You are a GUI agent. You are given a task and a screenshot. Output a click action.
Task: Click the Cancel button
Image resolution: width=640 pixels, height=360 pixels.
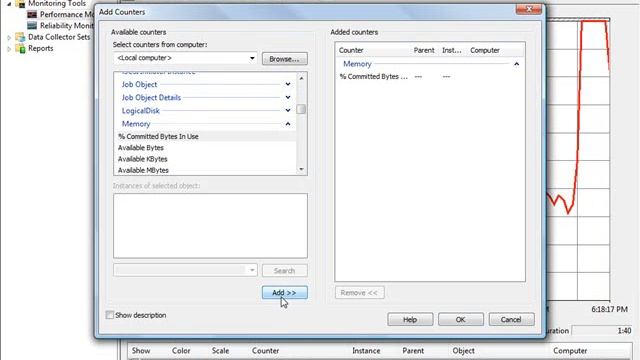tap(511, 319)
